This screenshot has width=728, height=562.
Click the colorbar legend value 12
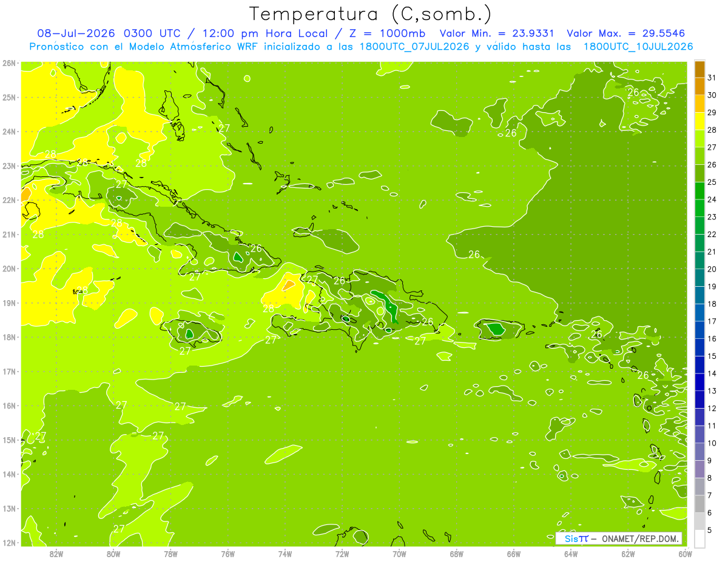pyautogui.click(x=712, y=409)
